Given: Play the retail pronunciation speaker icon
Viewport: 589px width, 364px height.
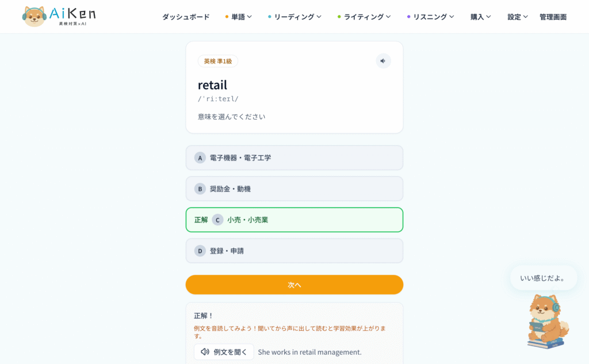Looking at the screenshot, I should (x=383, y=61).
